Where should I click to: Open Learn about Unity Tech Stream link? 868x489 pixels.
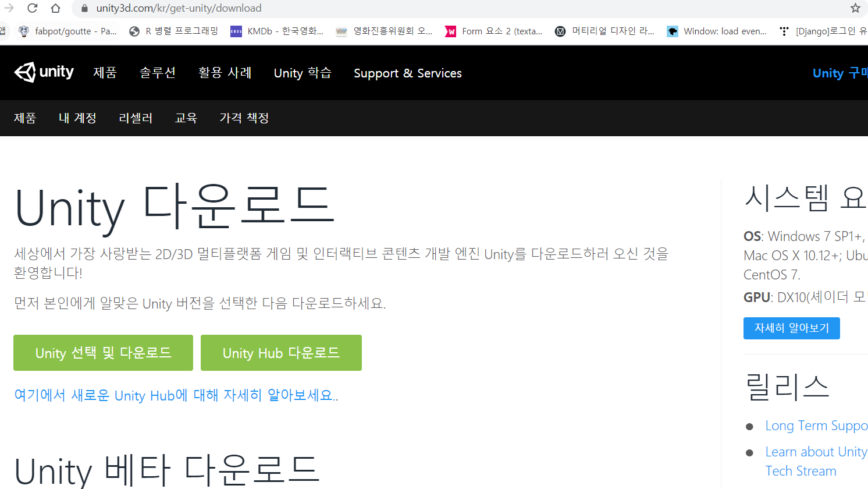point(816,461)
